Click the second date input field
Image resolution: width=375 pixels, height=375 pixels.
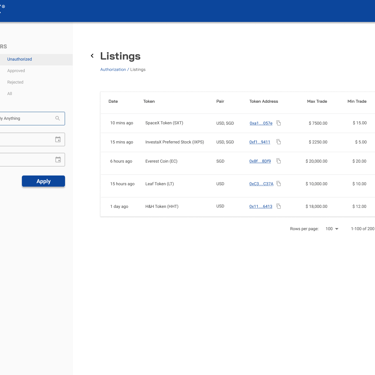click(x=32, y=160)
